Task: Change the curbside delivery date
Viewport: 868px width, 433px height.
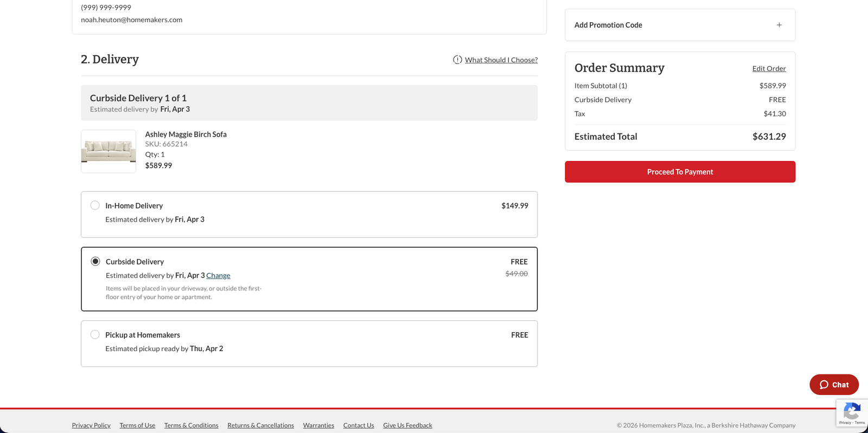Action: tap(218, 275)
